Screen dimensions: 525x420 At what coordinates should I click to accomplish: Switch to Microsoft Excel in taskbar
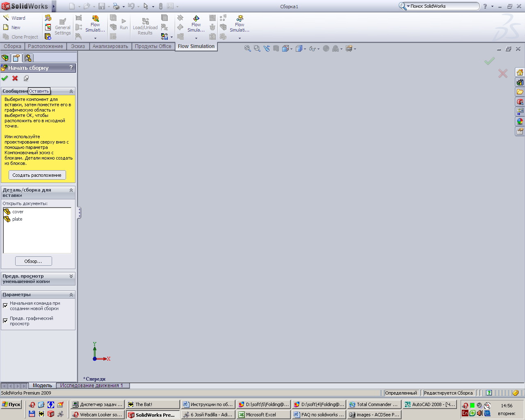(262, 415)
